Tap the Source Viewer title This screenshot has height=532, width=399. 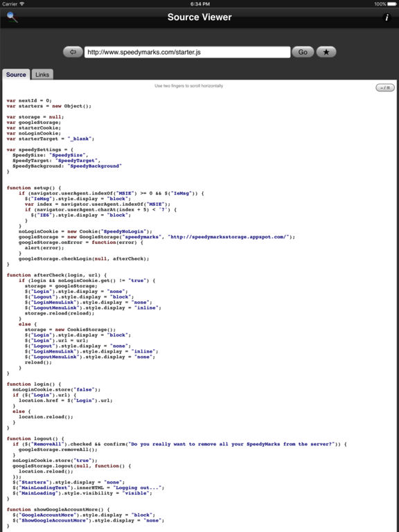point(199,17)
